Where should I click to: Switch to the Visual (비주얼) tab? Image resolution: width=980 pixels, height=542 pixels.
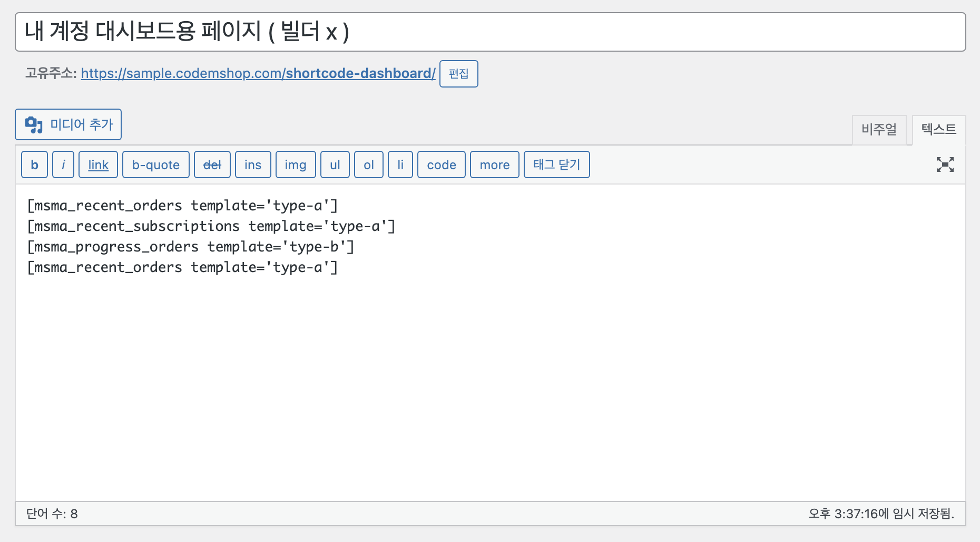point(879,130)
